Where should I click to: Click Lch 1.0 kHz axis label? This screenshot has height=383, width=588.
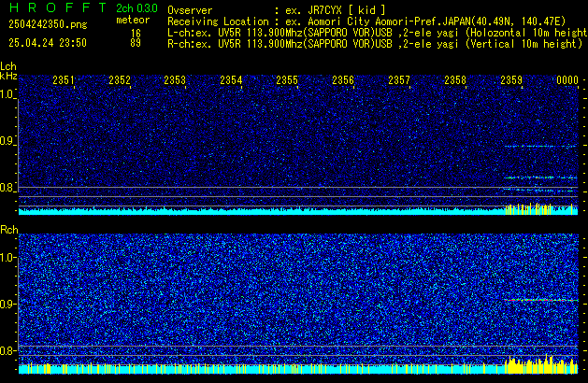click(7, 94)
